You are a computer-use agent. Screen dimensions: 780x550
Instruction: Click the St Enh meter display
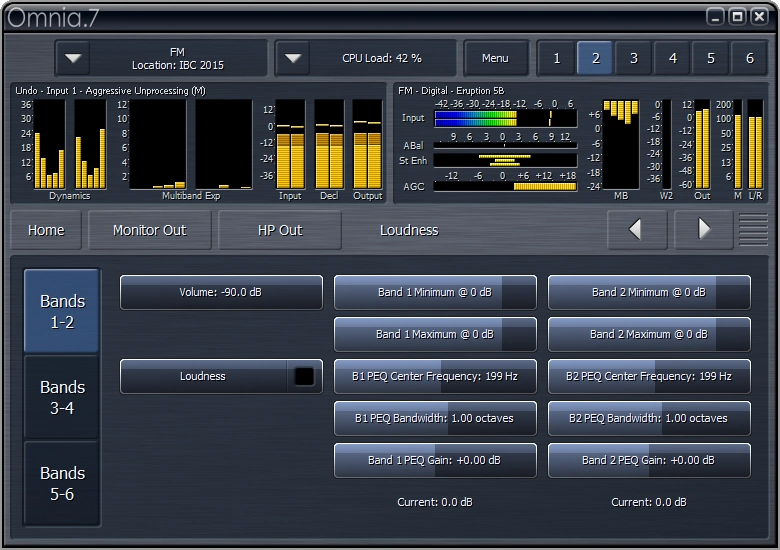505,160
